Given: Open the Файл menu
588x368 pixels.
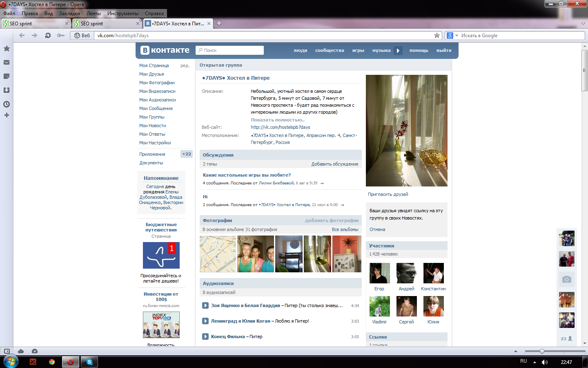Looking at the screenshot, I should point(9,13).
